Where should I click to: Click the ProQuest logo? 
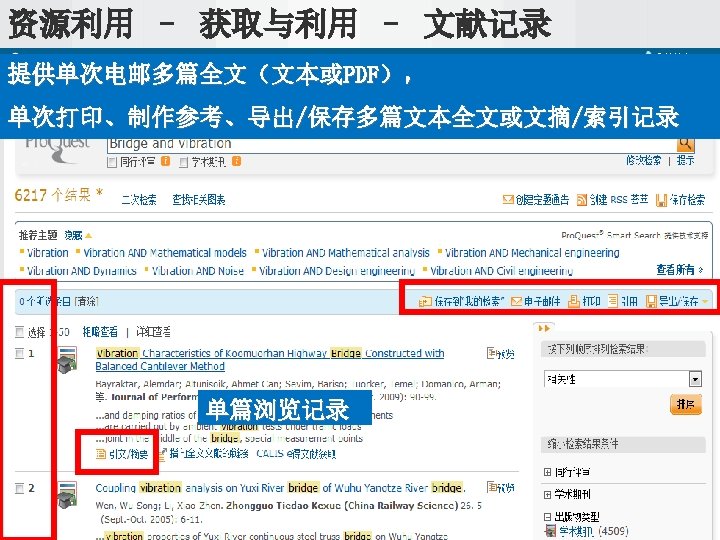57,150
